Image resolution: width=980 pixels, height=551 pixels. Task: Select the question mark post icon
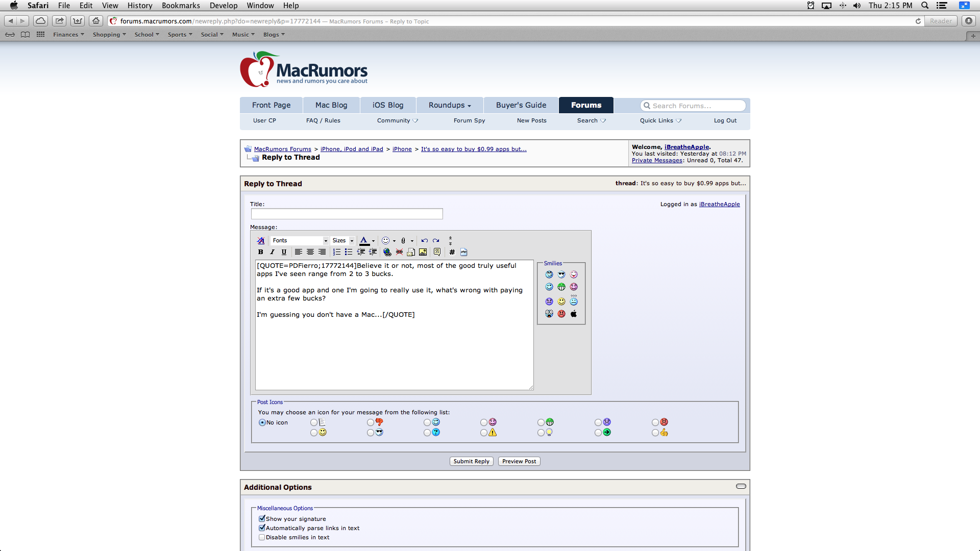(x=427, y=433)
